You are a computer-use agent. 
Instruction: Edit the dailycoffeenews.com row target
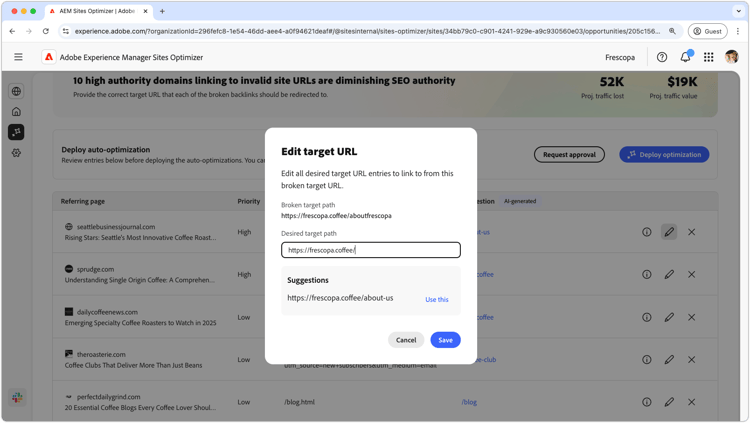[669, 317]
